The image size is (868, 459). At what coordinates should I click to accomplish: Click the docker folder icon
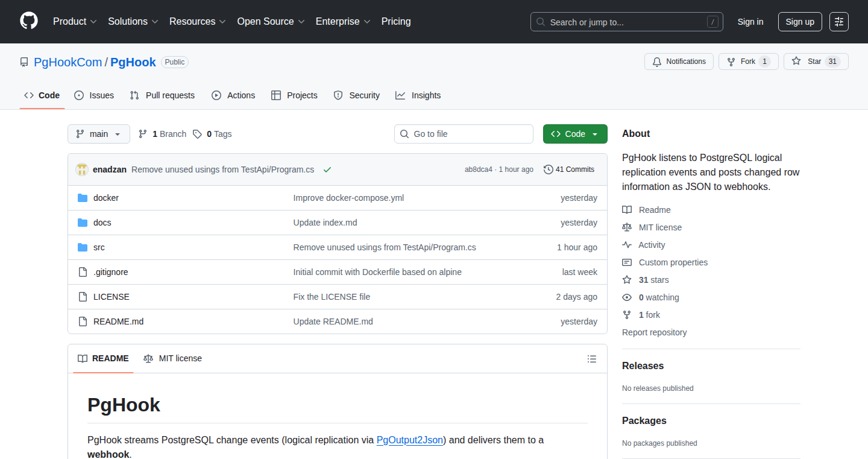coord(83,198)
